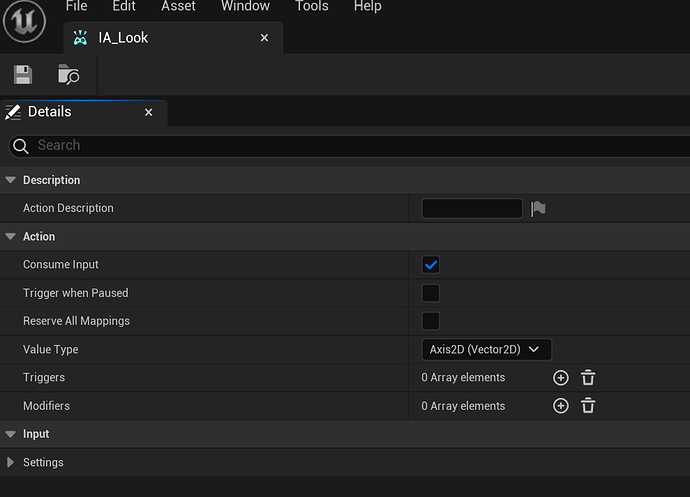This screenshot has width=690, height=497.
Task: Disable the Consume Input checkbox
Action: pyautogui.click(x=431, y=265)
